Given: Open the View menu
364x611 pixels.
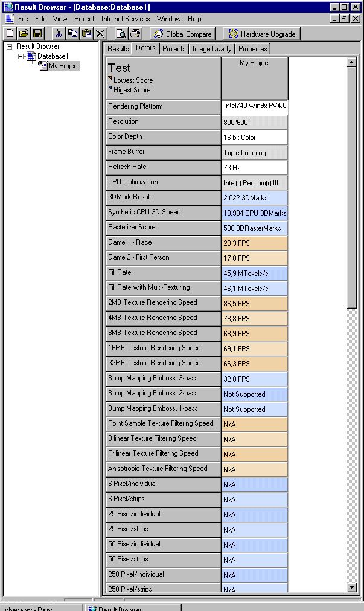Looking at the screenshot, I should 60,19.
